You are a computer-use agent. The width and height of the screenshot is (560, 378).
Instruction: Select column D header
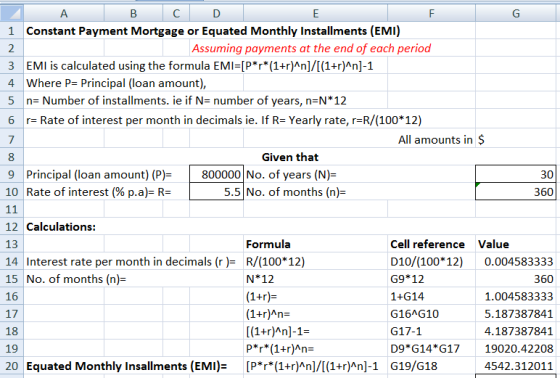pyautogui.click(x=216, y=13)
